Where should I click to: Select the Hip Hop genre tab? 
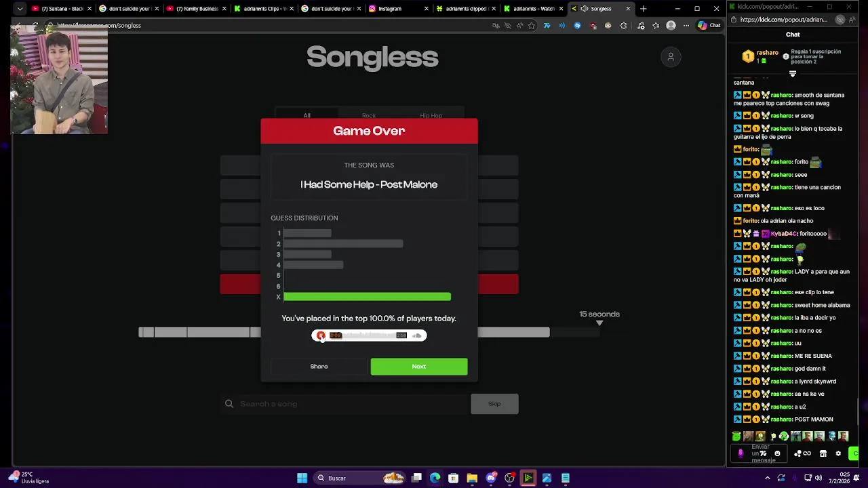click(431, 115)
